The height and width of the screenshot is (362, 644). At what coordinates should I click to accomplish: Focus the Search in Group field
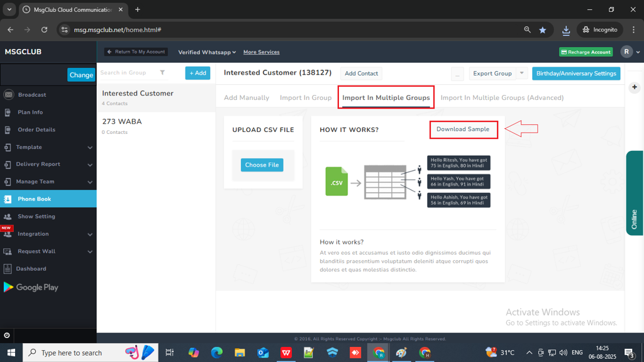point(128,73)
